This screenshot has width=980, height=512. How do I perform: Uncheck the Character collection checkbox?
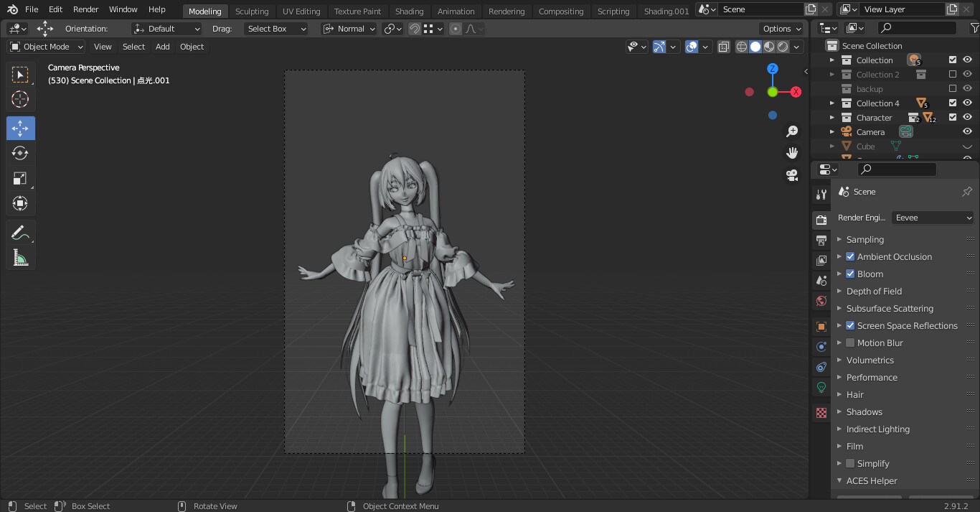tap(953, 117)
